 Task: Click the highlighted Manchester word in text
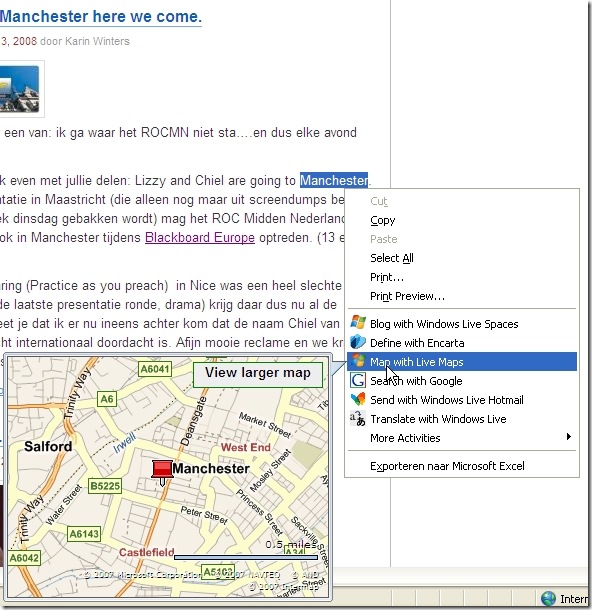tap(334, 180)
